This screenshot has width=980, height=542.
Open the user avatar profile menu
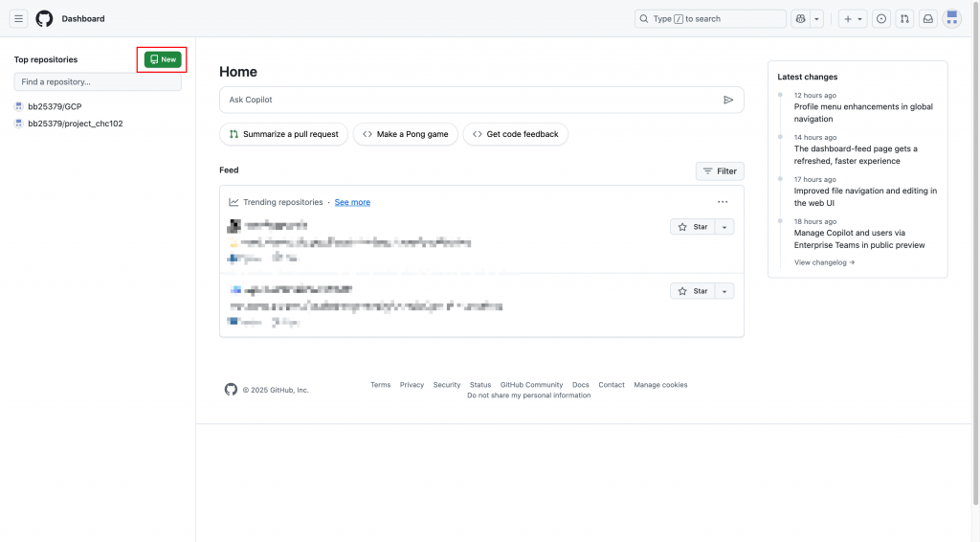[951, 18]
